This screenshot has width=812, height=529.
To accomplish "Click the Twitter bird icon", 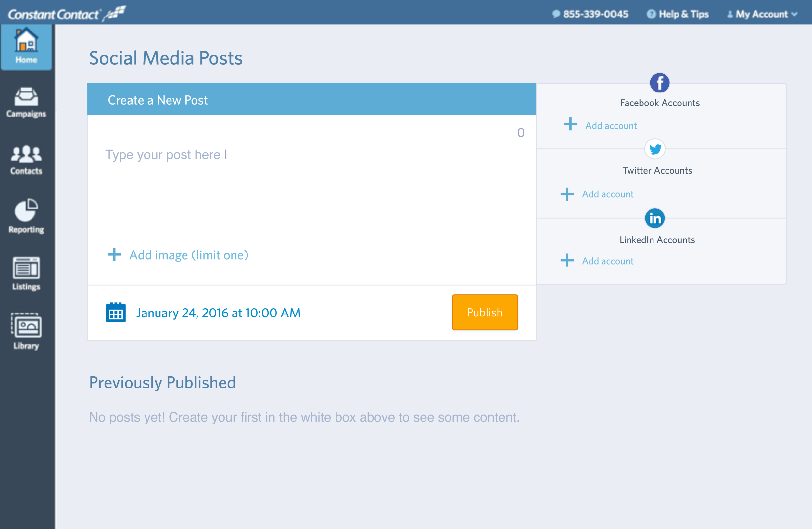I will pyautogui.click(x=655, y=149).
